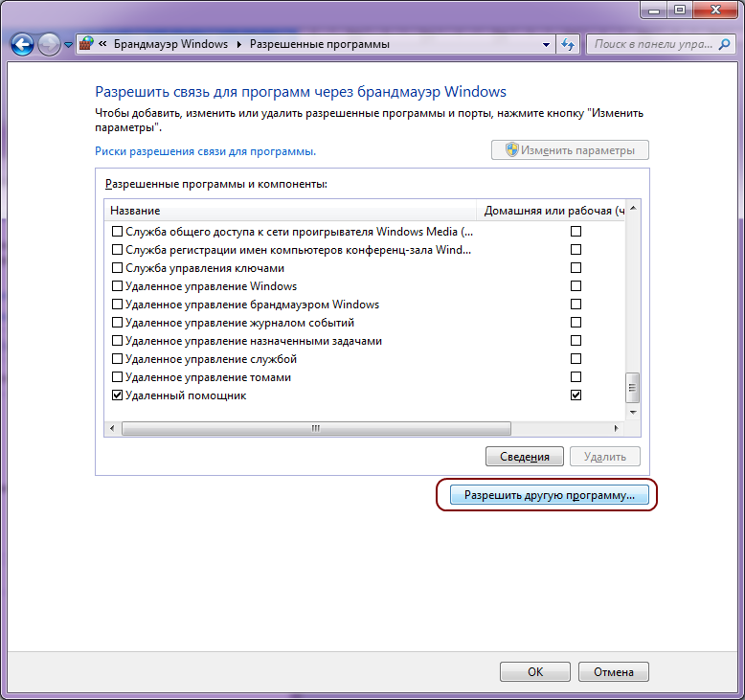The height and width of the screenshot is (700, 745).
Task: Open recent pages dropdown beside navigation arrows
Action: [68, 45]
